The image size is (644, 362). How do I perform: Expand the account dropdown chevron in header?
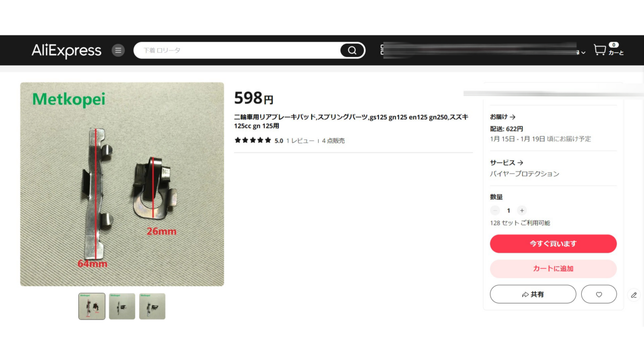click(x=583, y=53)
